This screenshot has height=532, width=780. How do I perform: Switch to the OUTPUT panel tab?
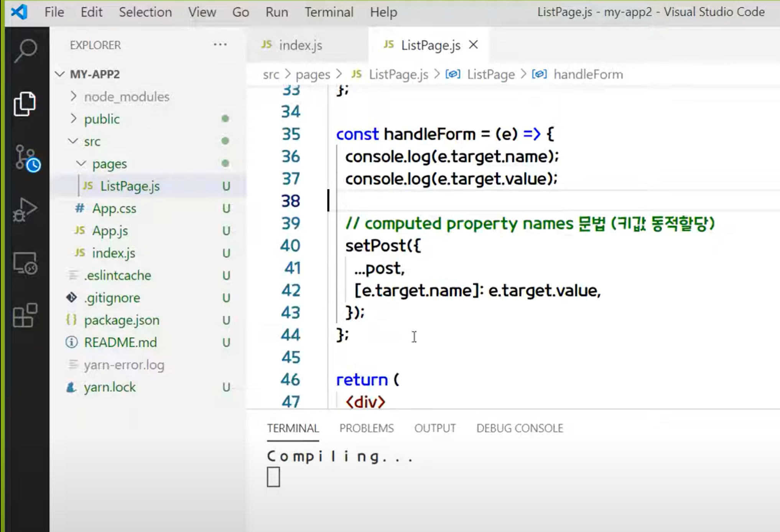coord(435,428)
